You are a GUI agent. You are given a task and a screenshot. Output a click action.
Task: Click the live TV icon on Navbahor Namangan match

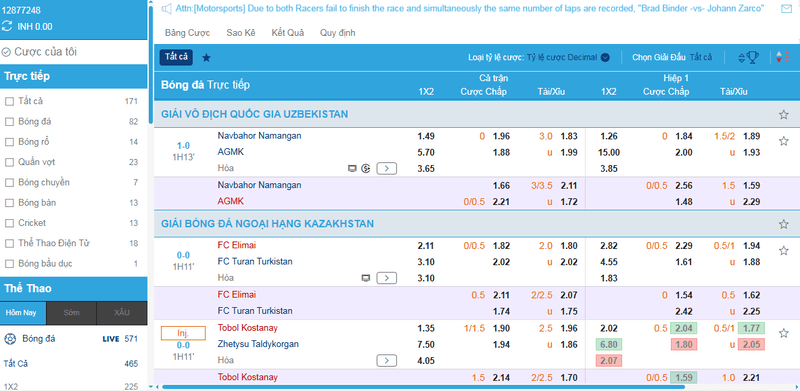click(x=352, y=168)
